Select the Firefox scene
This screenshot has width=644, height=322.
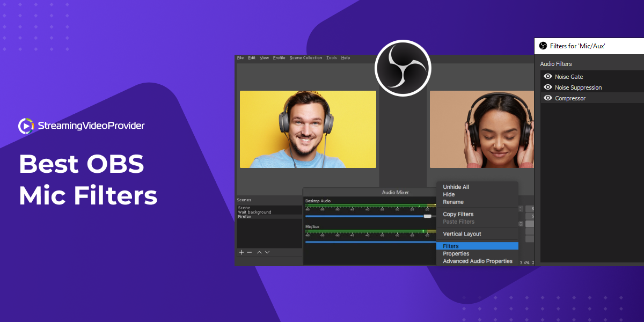tap(269, 216)
